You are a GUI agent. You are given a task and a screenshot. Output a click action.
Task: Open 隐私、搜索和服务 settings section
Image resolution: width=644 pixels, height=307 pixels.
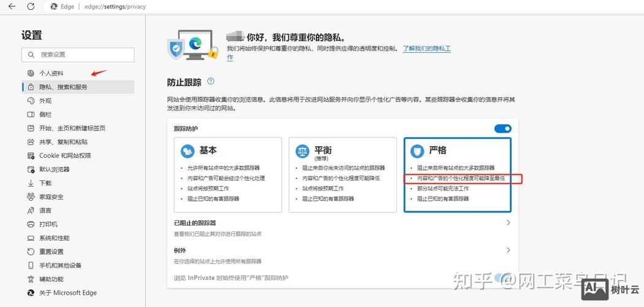point(78,87)
